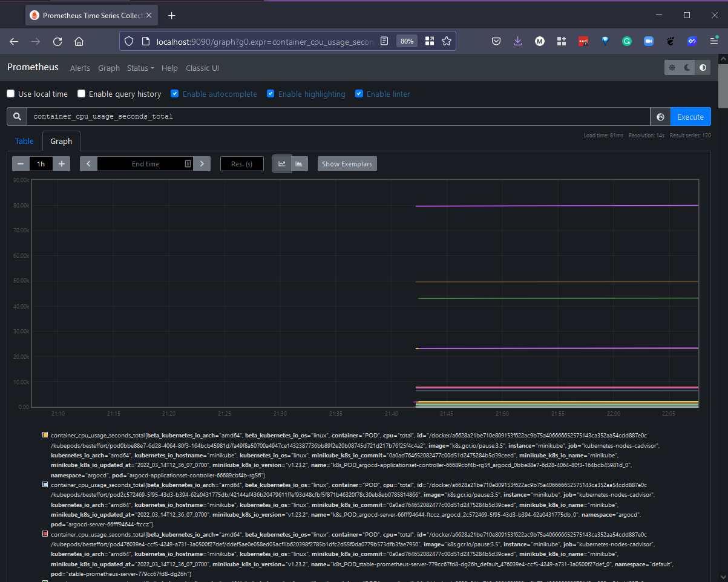This screenshot has height=582, width=728.
Task: Click yellow legend swatch of argocd-applicationset-controller series
Action: point(45,435)
